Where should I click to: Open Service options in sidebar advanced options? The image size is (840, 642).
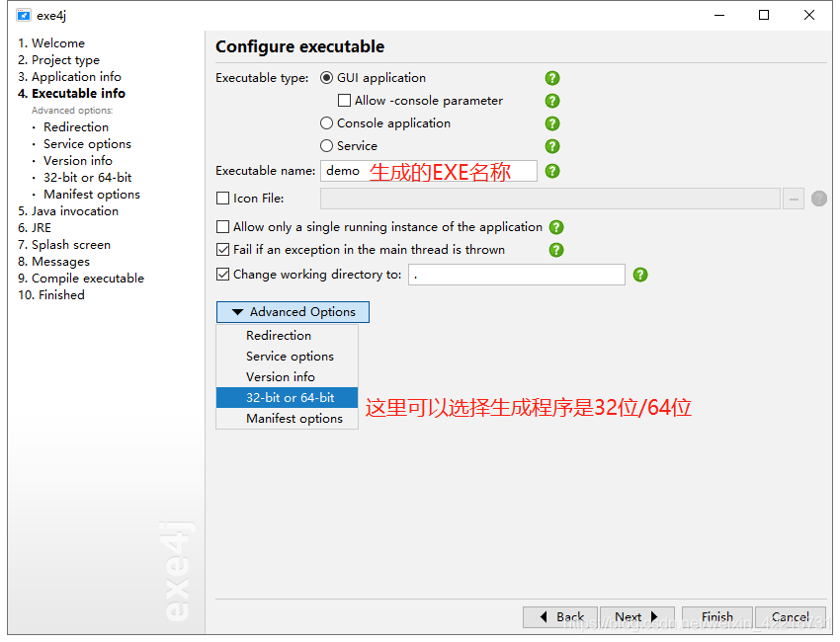pos(87,144)
